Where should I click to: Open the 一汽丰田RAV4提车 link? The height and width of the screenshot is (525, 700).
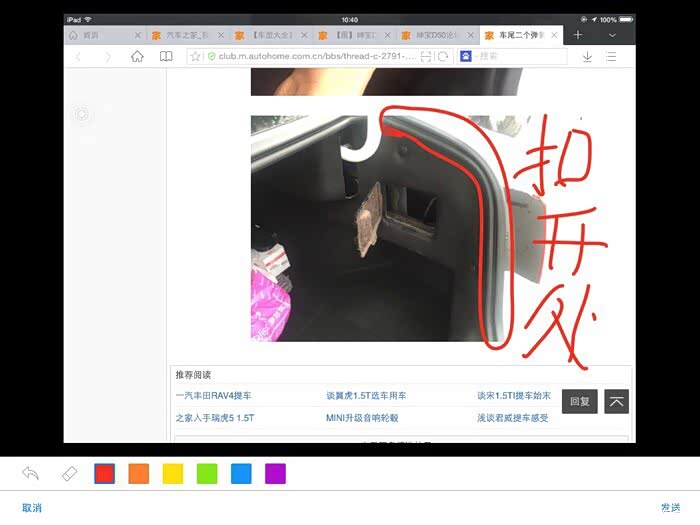click(x=213, y=396)
